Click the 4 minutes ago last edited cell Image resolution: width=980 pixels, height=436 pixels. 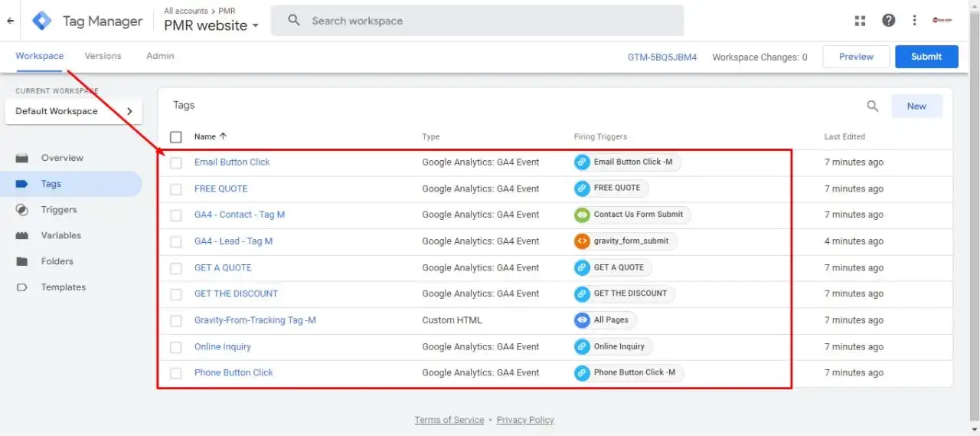click(x=854, y=241)
